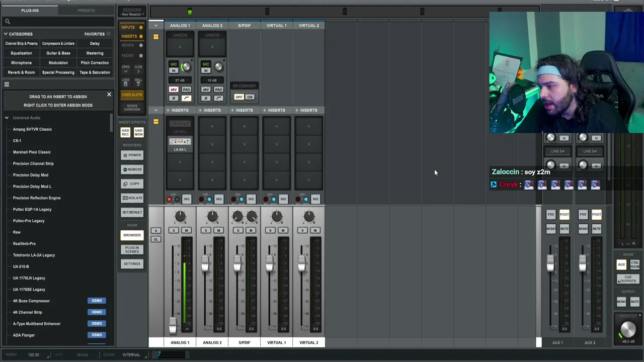Click the Demo badge for 4K Buss Compressor
This screenshot has height=362, width=644.
pyautogui.click(x=97, y=301)
